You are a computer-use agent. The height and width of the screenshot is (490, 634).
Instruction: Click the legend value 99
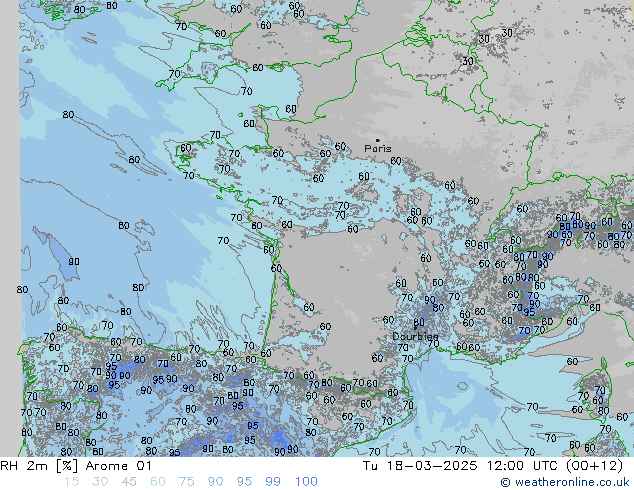click(273, 482)
